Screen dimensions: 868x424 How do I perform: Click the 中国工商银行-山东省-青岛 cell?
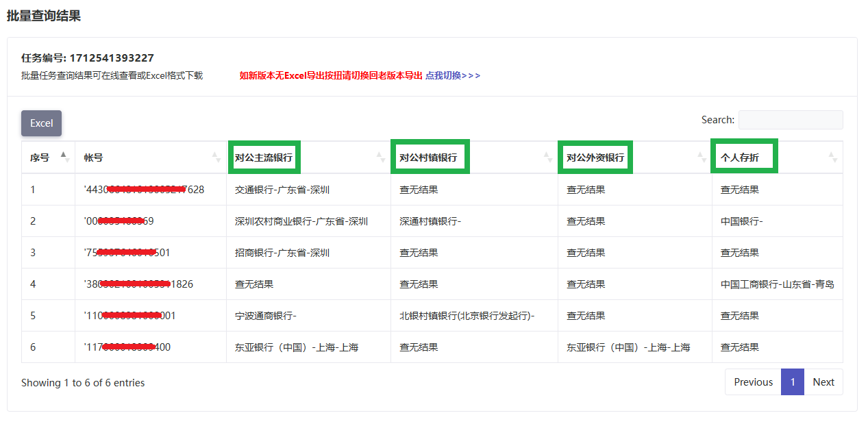777,284
